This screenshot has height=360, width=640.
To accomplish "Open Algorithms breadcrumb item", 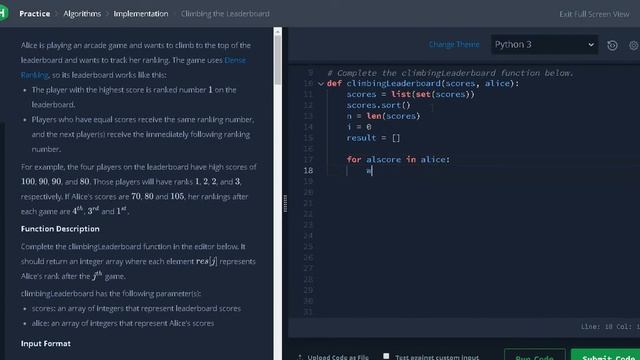I will click(82, 13).
